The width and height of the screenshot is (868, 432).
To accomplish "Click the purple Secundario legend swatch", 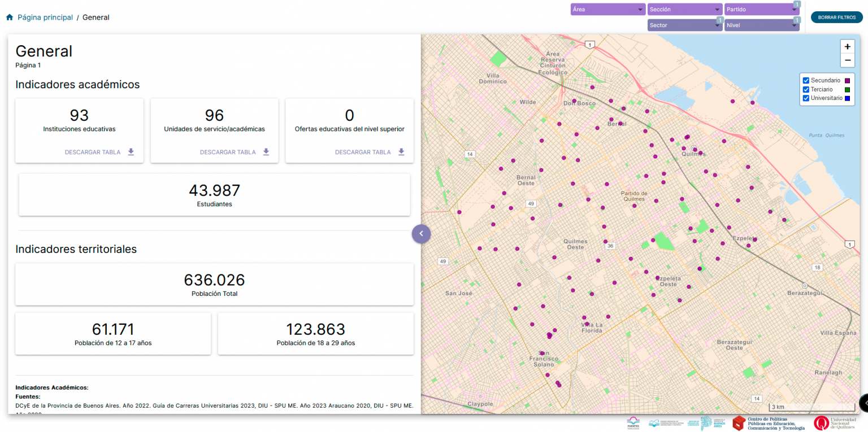I will pyautogui.click(x=847, y=81).
